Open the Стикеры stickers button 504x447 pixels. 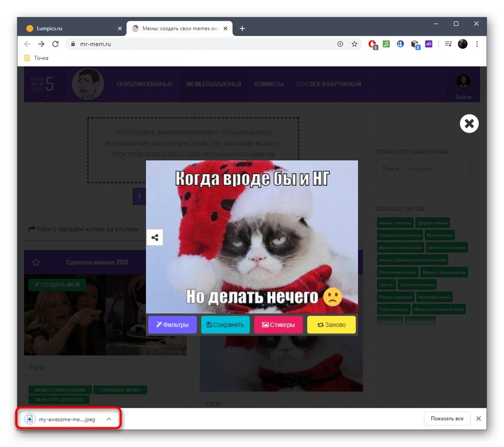pos(279,324)
